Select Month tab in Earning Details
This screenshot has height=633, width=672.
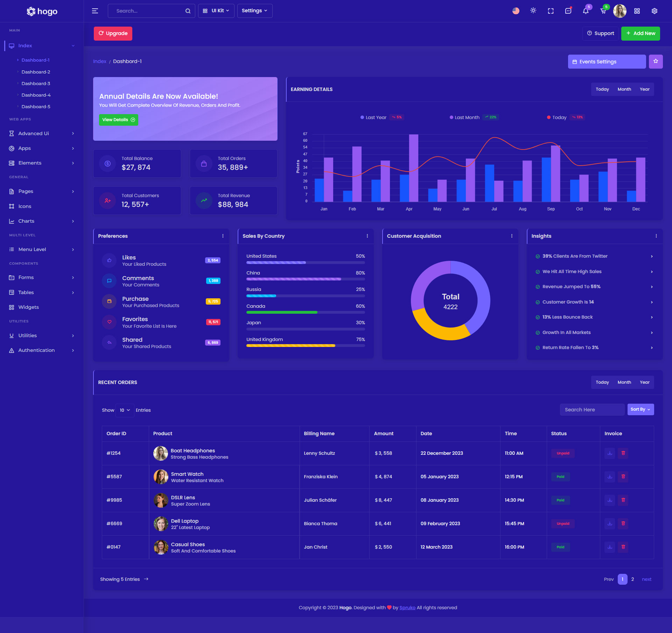(x=624, y=89)
